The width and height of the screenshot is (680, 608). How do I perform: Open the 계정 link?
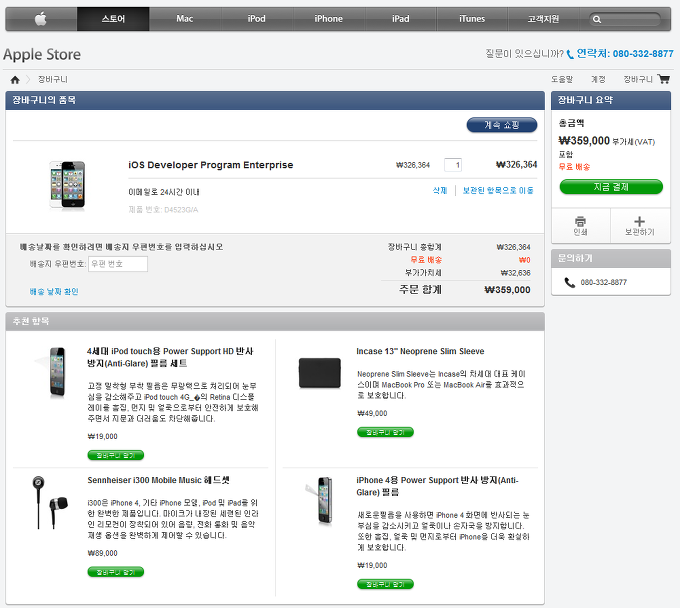tap(598, 79)
